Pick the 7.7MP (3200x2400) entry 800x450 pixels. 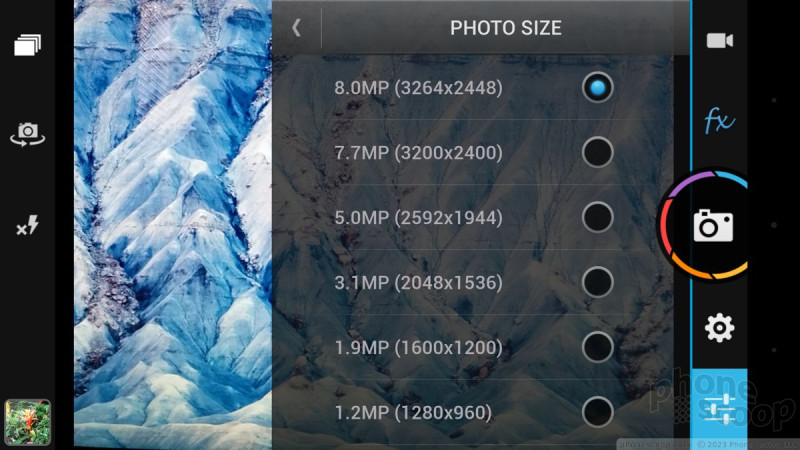point(472,153)
